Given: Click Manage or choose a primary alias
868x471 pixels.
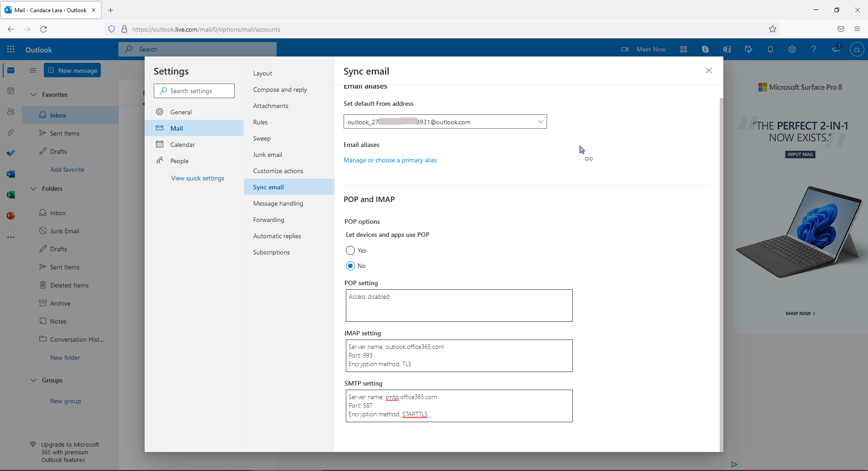Looking at the screenshot, I should [390, 160].
